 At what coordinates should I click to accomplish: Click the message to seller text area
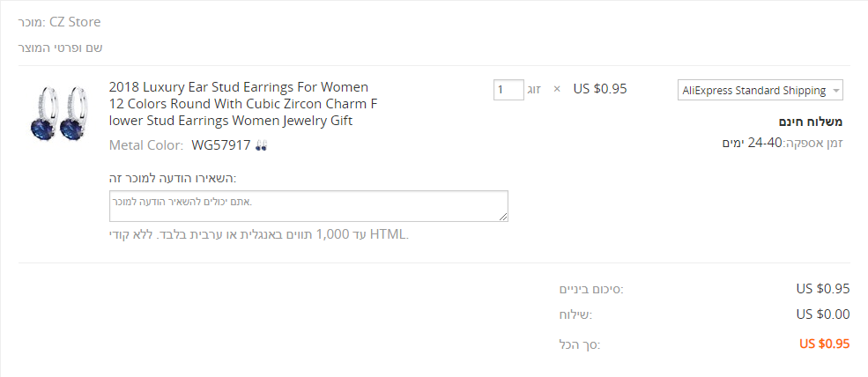[x=307, y=206]
